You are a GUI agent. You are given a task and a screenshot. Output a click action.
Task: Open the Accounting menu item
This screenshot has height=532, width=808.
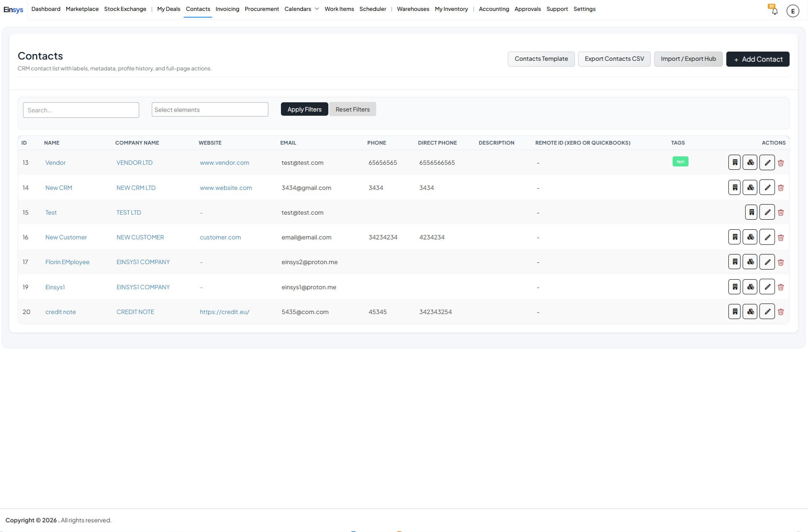click(x=494, y=9)
